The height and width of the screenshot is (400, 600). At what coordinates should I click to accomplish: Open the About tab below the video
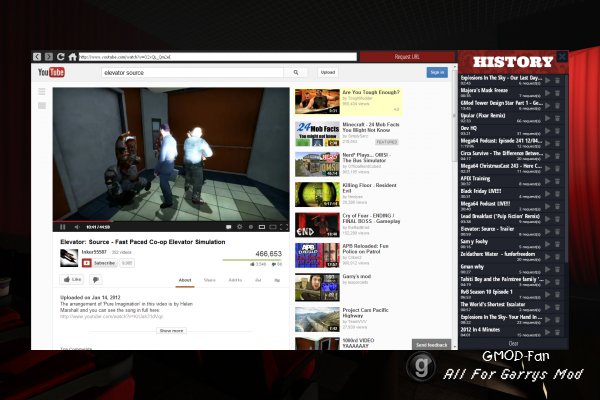(185, 280)
